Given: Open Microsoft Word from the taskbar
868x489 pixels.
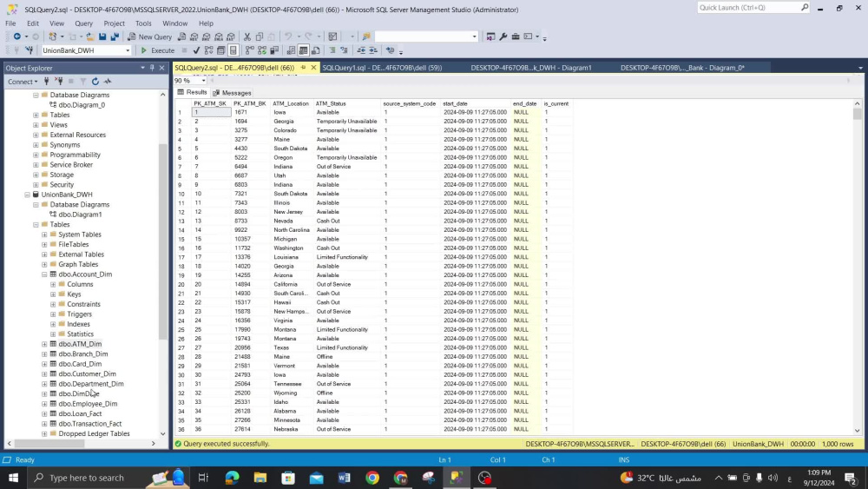Looking at the screenshot, I should [x=345, y=478].
